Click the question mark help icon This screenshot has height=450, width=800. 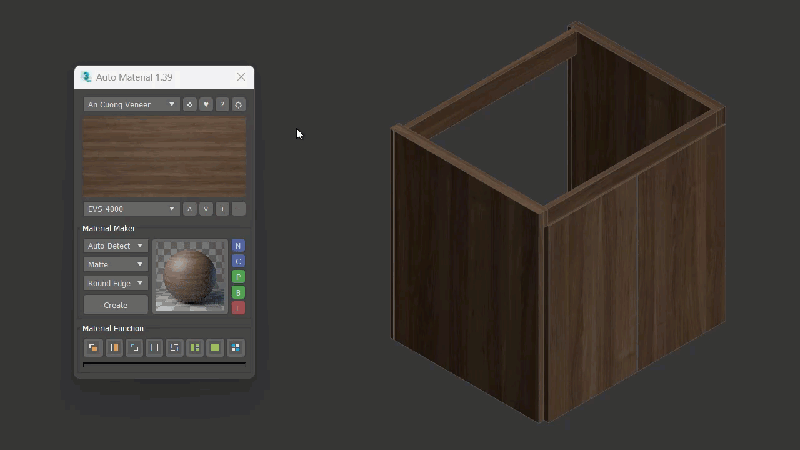[x=222, y=104]
